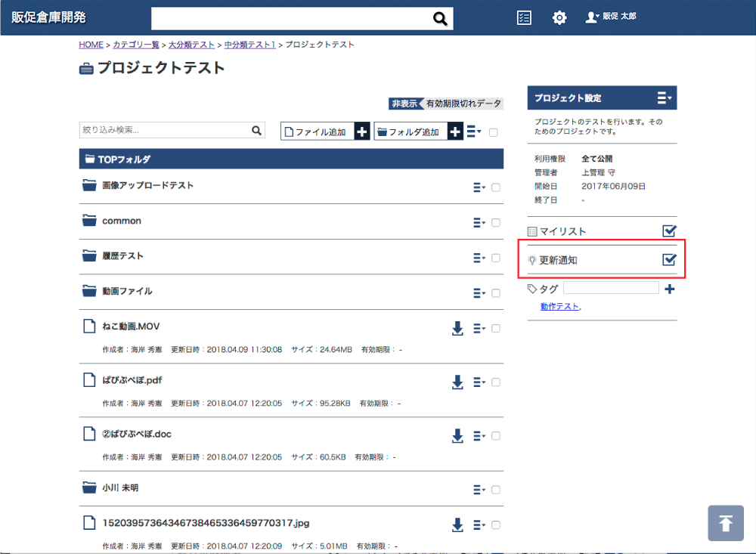Download ねこ動画.MOV file
This screenshot has width=756, height=554.
457,328
